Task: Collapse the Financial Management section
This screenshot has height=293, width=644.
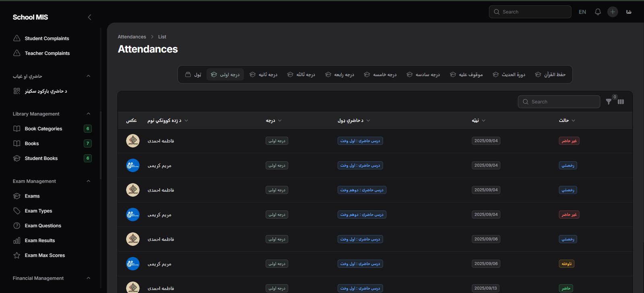Action: 88,278
